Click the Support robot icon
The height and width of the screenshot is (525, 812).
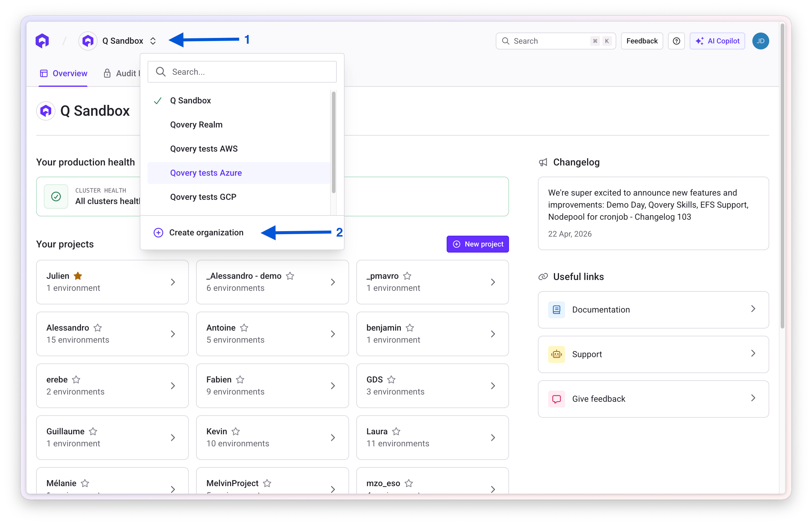pyautogui.click(x=556, y=354)
